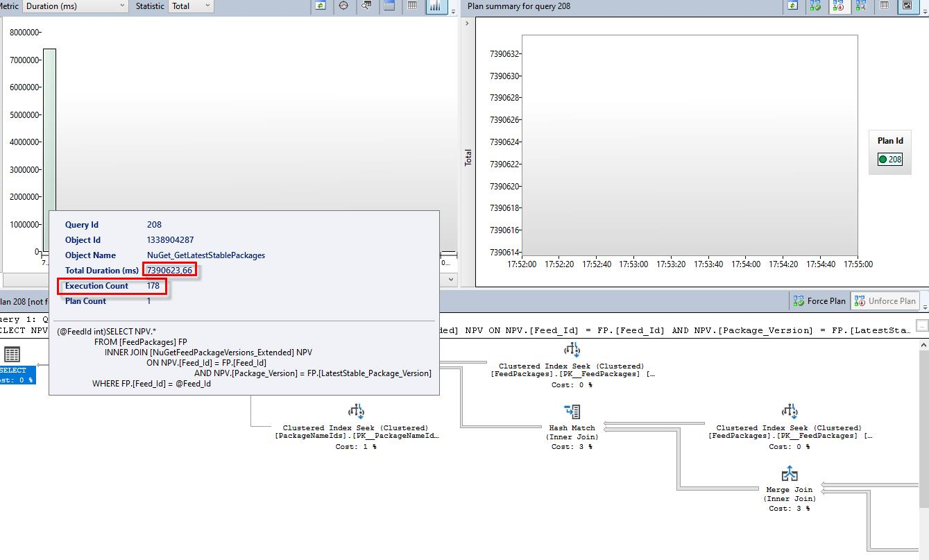The width and height of the screenshot is (929, 560).
Task: Select Plan Id 208 in the legend
Action: point(889,160)
